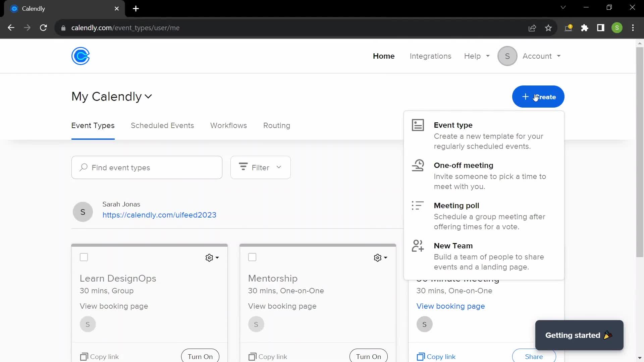This screenshot has width=644, height=362.
Task: Reload the browser page
Action: pos(43,28)
